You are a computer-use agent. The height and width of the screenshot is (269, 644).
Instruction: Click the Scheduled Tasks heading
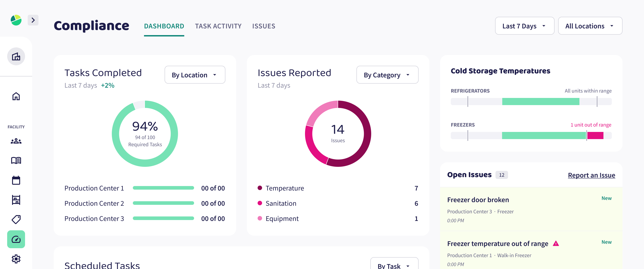[102, 265]
